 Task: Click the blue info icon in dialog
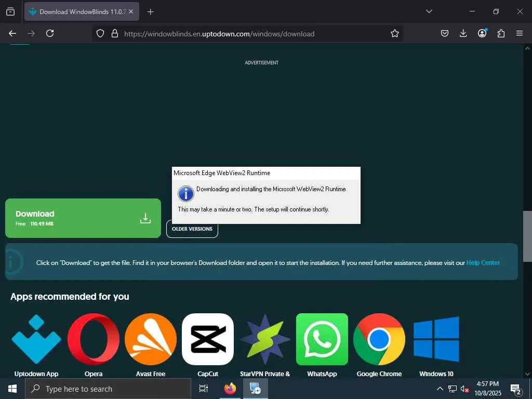pyautogui.click(x=186, y=194)
